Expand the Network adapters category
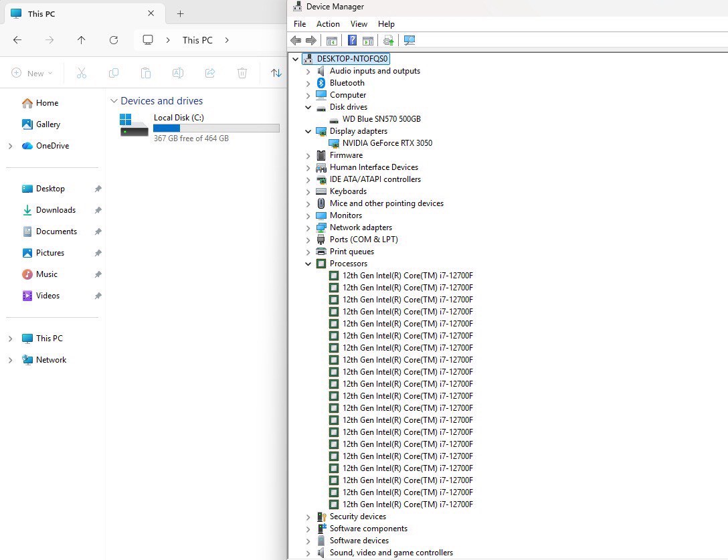This screenshot has width=728, height=560. (x=308, y=227)
